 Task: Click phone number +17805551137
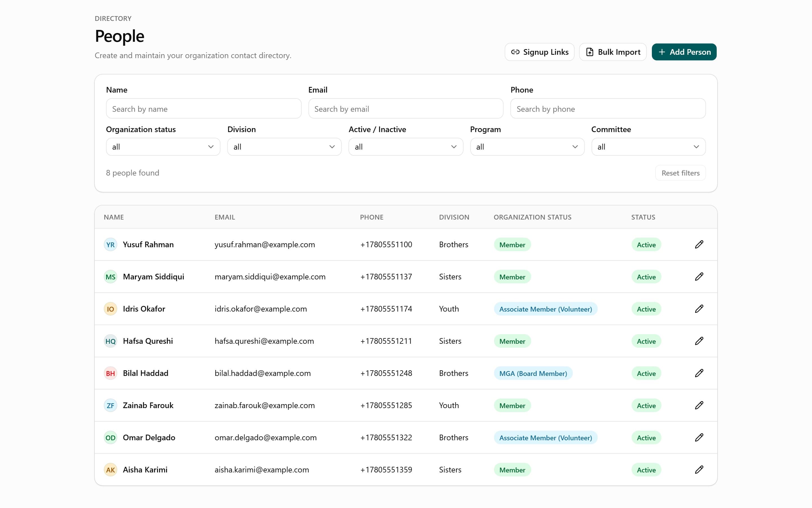click(386, 277)
